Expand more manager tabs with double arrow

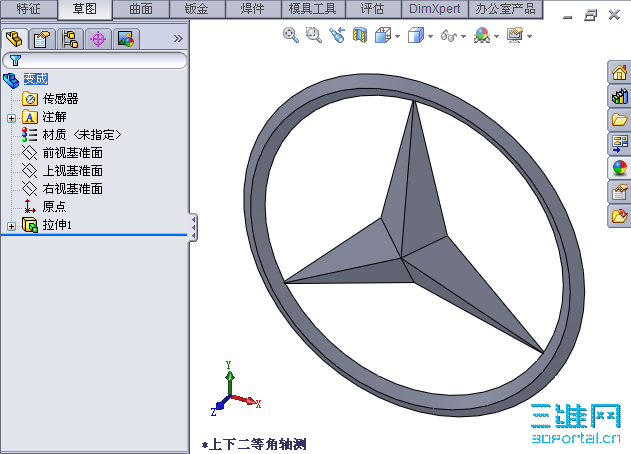click(178, 39)
